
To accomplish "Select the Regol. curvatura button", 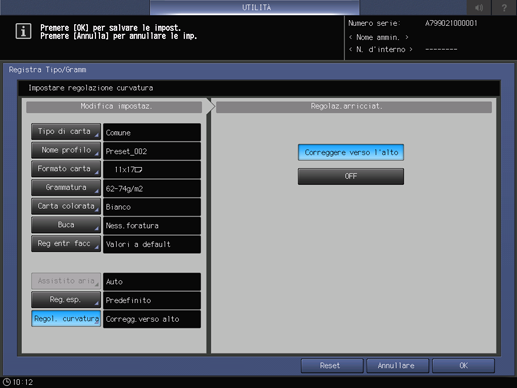I will 66,319.
